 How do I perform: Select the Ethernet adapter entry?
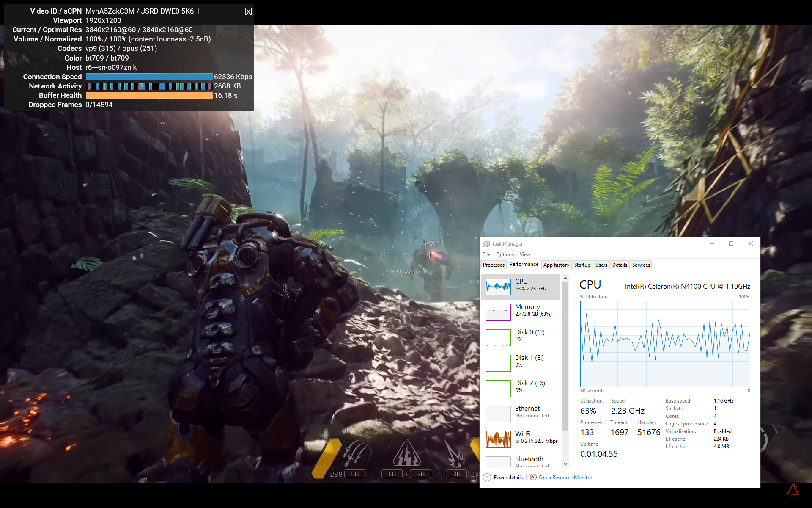[498, 414]
